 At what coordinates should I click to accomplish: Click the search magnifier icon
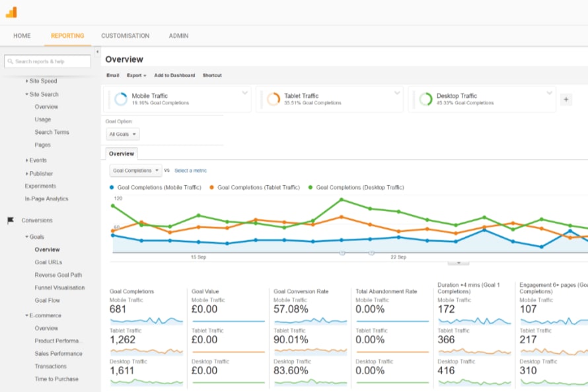point(10,61)
